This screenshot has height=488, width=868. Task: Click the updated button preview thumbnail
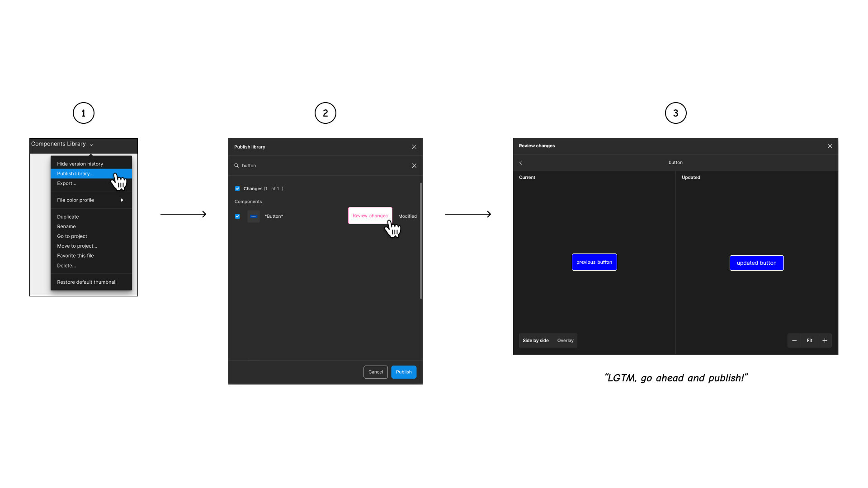point(756,263)
